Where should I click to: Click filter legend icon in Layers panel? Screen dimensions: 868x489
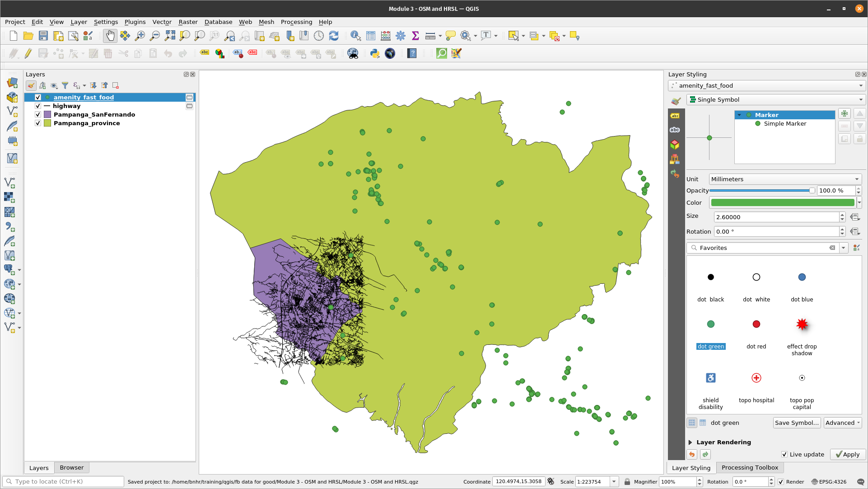pos(65,85)
